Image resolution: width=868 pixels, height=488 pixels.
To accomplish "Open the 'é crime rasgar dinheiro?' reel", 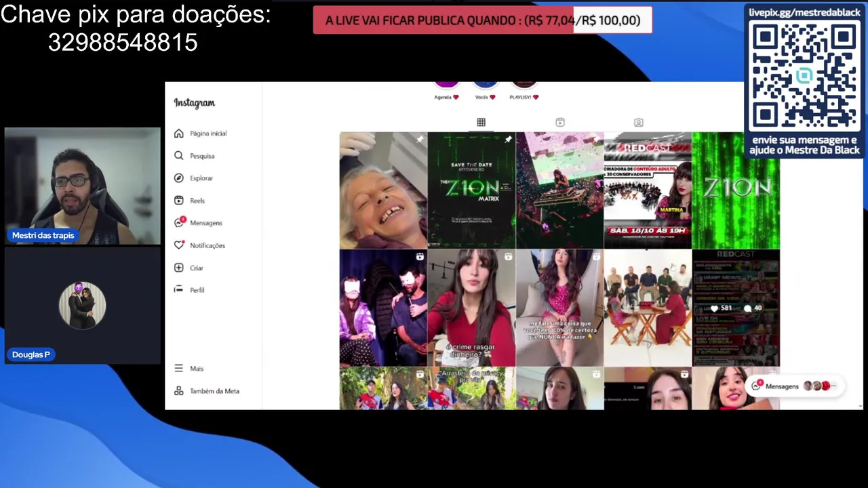I will pyautogui.click(x=471, y=308).
